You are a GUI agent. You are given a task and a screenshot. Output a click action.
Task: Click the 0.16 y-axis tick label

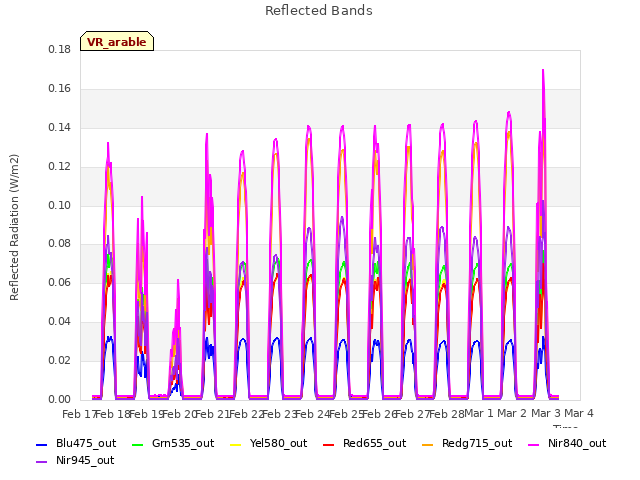click(x=60, y=89)
